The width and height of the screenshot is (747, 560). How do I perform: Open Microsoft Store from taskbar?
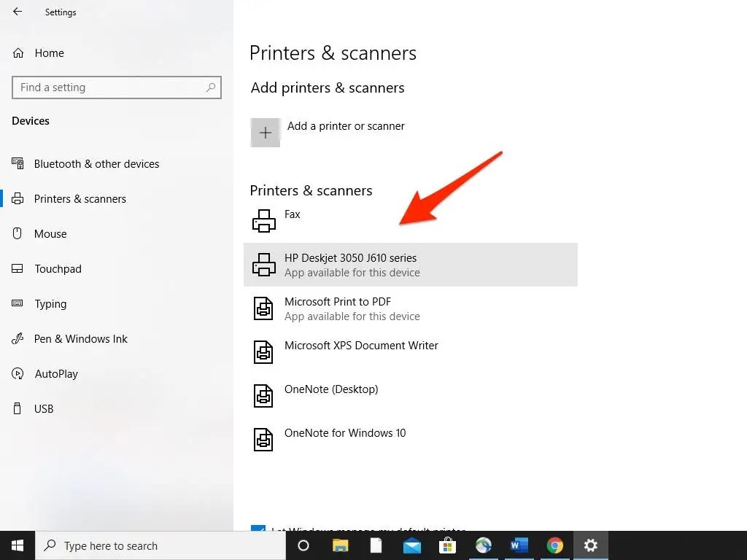coord(447,545)
